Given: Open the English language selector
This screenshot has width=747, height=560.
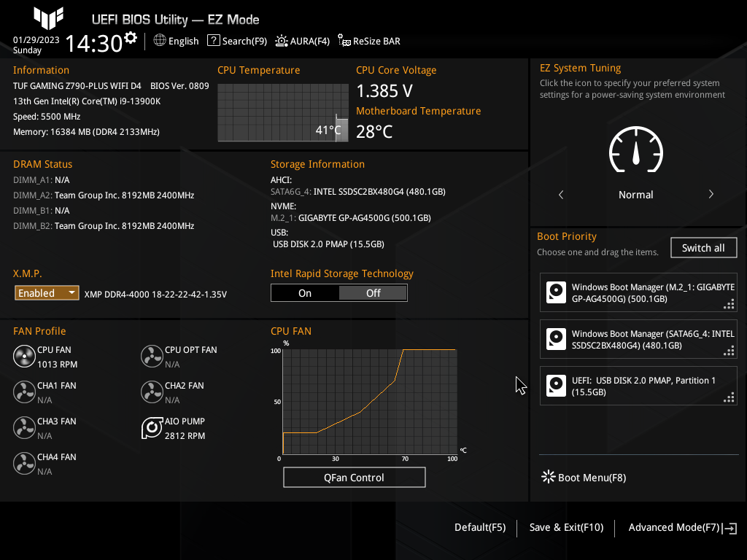Looking at the screenshot, I should click(x=176, y=41).
